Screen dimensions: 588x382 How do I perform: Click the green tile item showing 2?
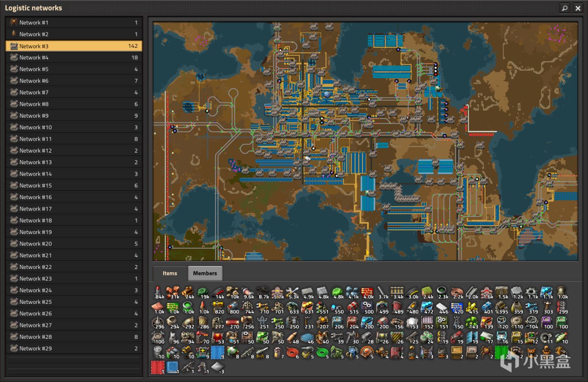tap(503, 353)
